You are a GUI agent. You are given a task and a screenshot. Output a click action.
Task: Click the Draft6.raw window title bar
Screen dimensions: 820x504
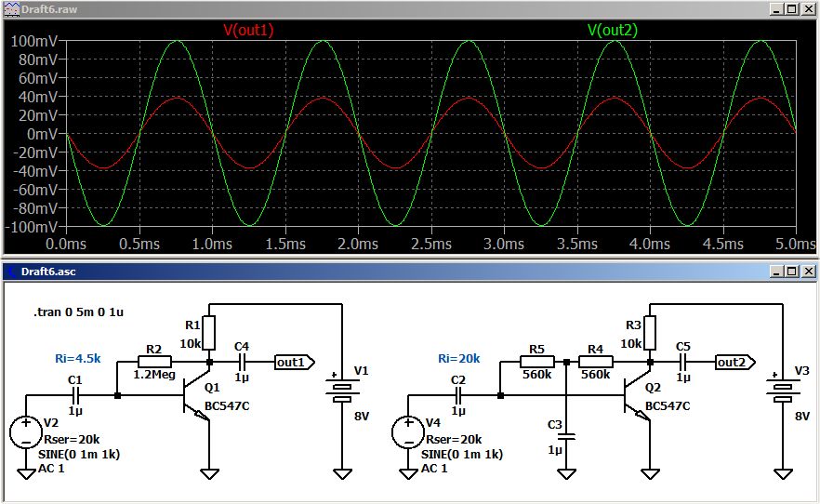click(410, 9)
